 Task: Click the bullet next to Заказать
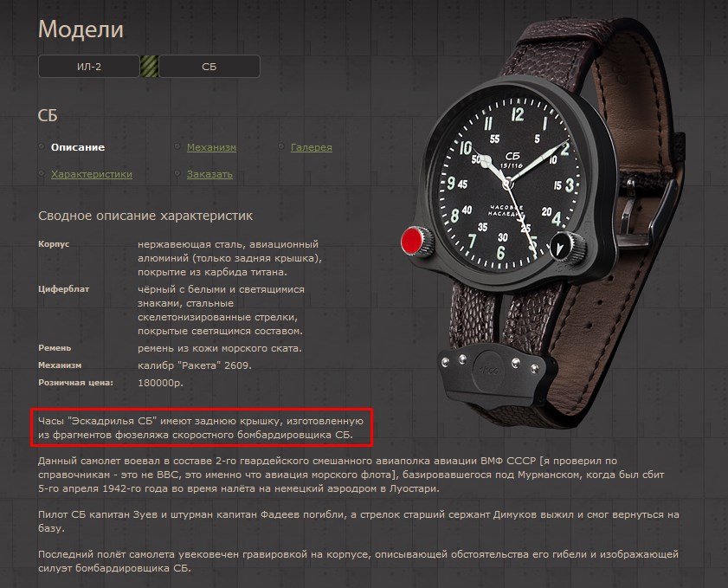(177, 173)
